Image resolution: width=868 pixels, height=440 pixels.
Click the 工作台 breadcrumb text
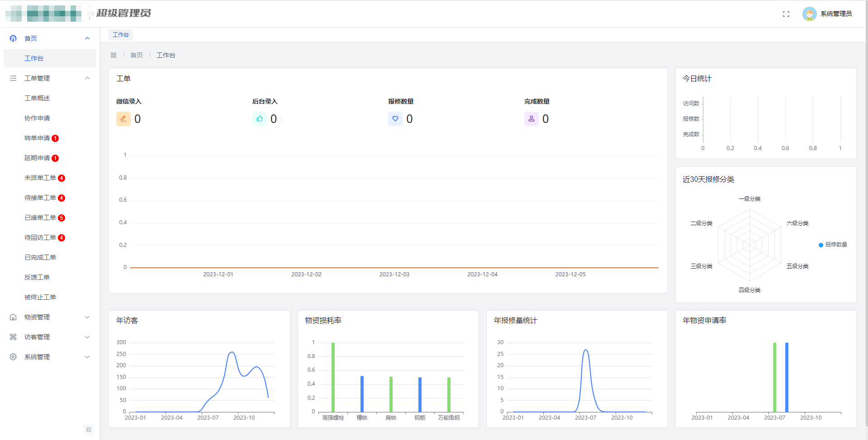tap(166, 55)
